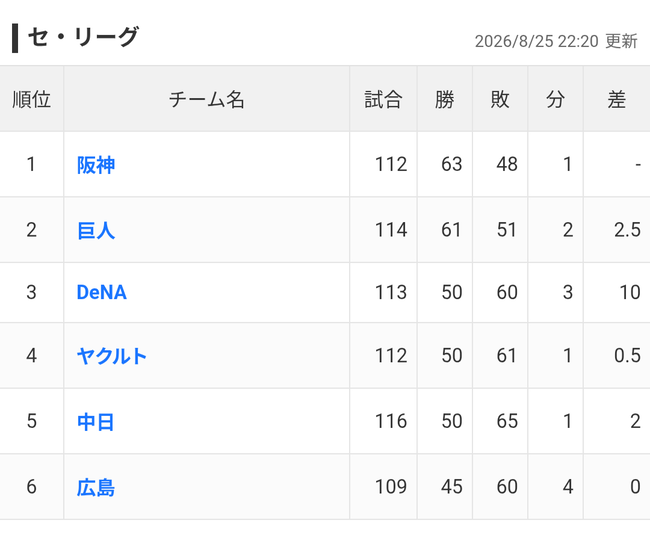This screenshot has width=650, height=538.
Task: Click the 試合 column header
Action: pyautogui.click(x=383, y=99)
